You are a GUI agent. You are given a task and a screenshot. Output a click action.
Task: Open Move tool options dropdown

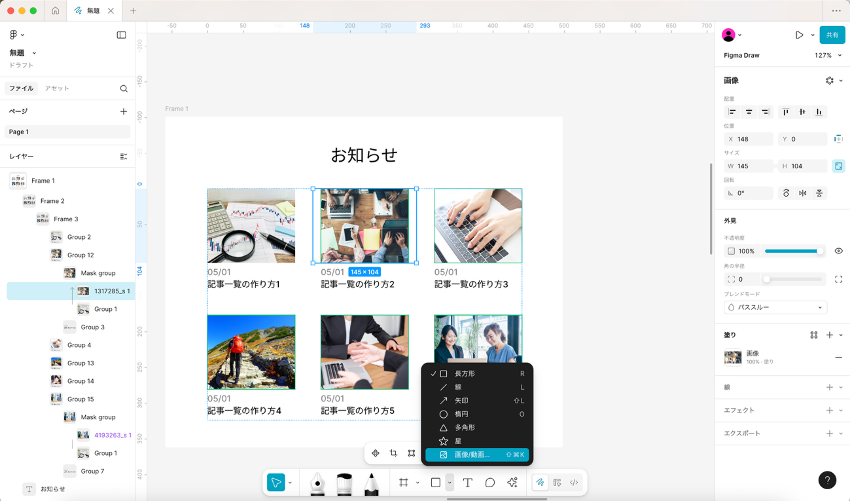291,482
